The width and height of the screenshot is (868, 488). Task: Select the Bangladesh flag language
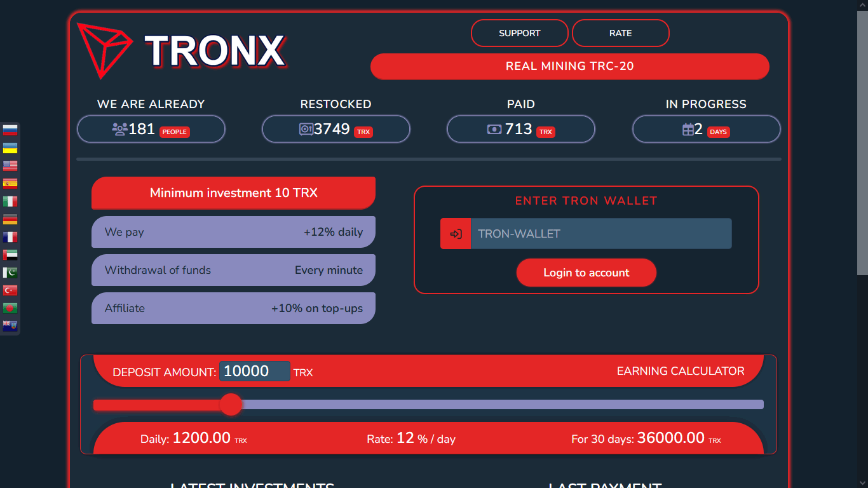(10, 308)
